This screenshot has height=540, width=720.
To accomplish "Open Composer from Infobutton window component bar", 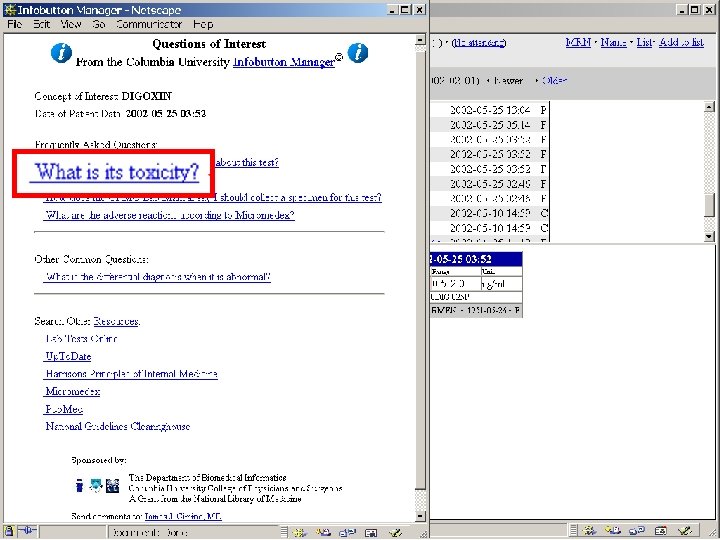I will tap(395, 532).
